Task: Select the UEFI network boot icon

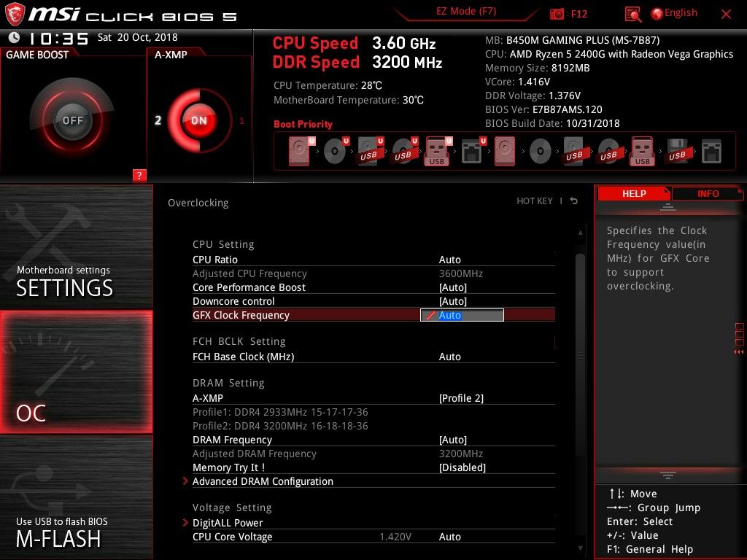Action: [473, 152]
